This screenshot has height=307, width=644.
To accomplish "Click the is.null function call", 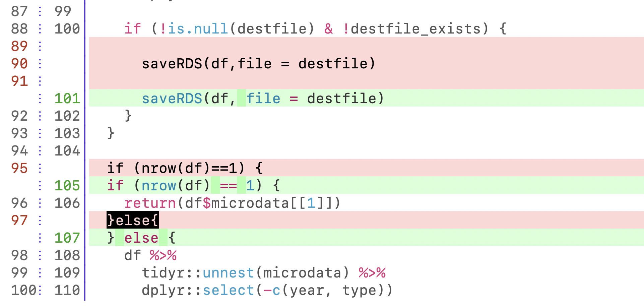I will pos(198,29).
